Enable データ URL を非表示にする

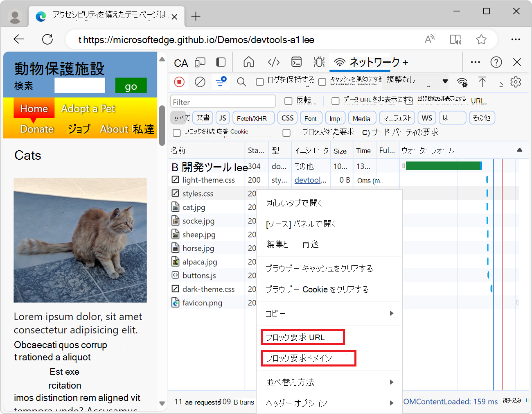(336, 100)
